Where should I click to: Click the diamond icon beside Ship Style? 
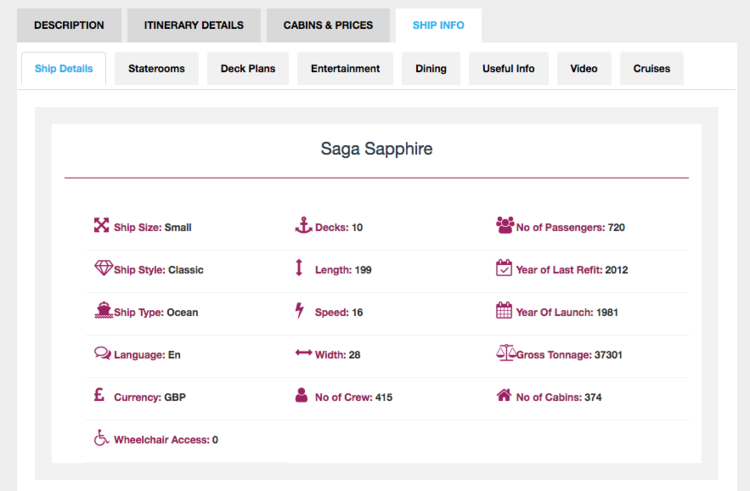[x=103, y=268]
